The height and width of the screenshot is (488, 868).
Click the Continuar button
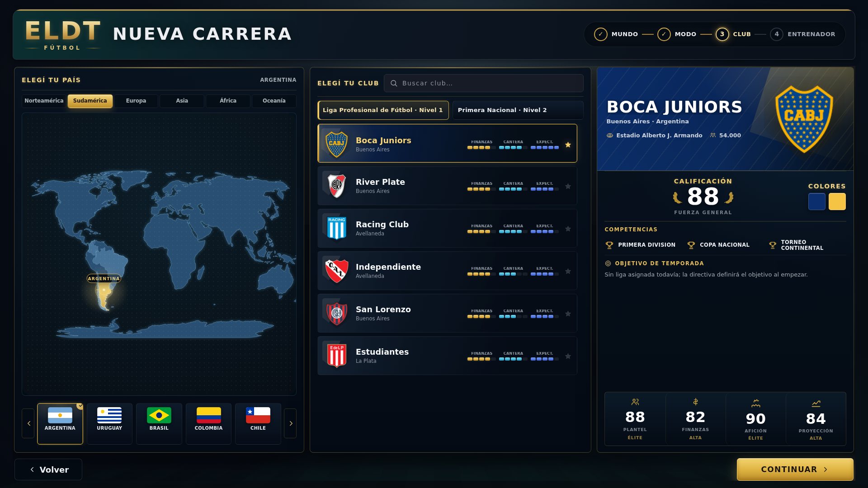(x=795, y=469)
